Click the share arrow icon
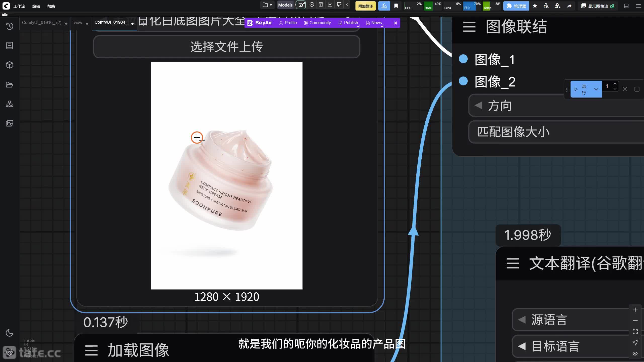 coord(569,6)
